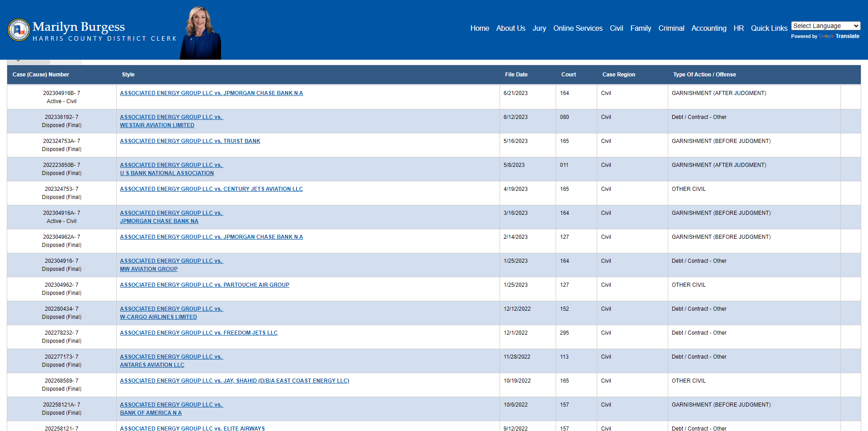Click court number 295
The width and height of the screenshot is (868, 431).
[x=564, y=333]
